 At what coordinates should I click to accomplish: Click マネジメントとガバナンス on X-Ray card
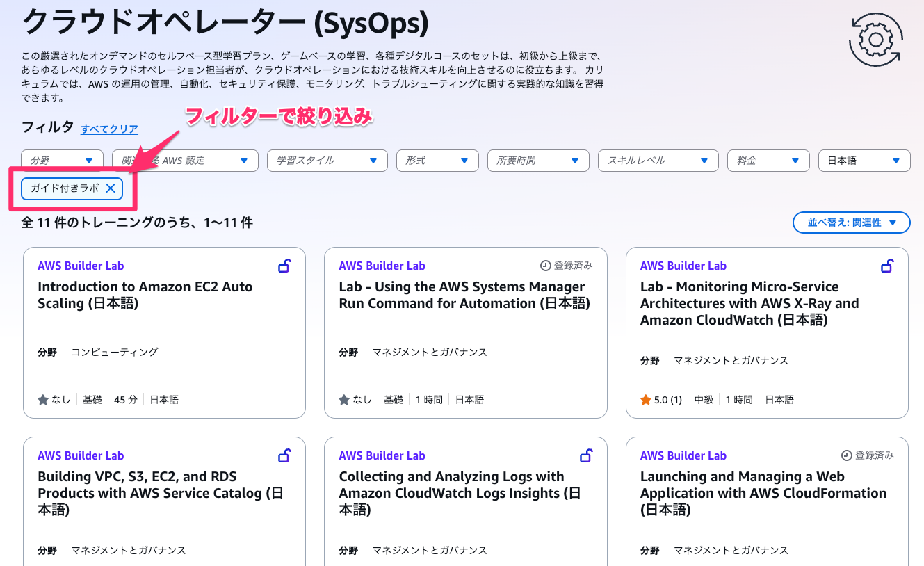click(731, 360)
